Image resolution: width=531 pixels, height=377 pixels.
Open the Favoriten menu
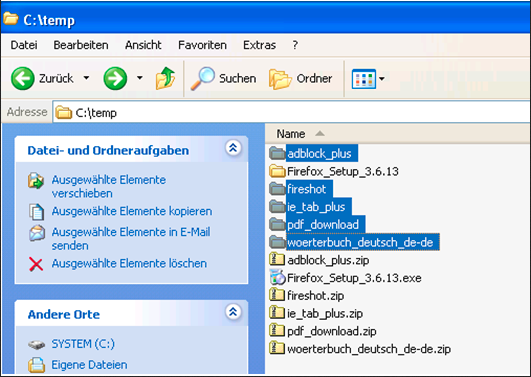(202, 45)
